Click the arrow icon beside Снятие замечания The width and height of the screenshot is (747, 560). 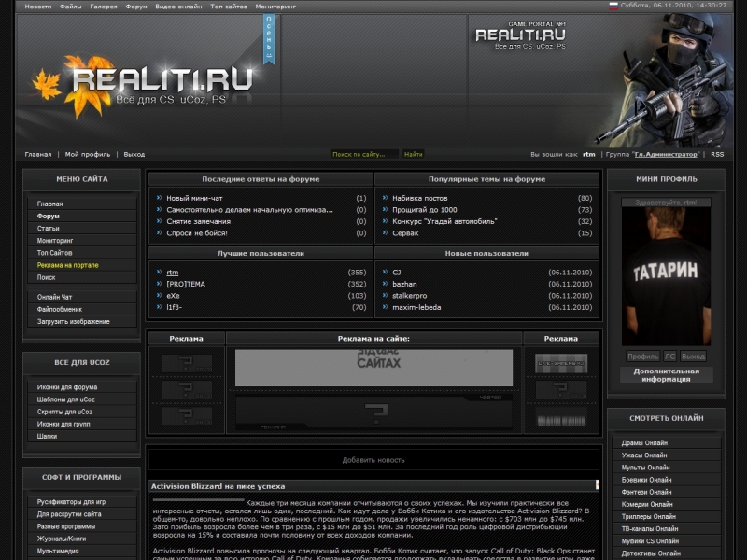pos(159,221)
